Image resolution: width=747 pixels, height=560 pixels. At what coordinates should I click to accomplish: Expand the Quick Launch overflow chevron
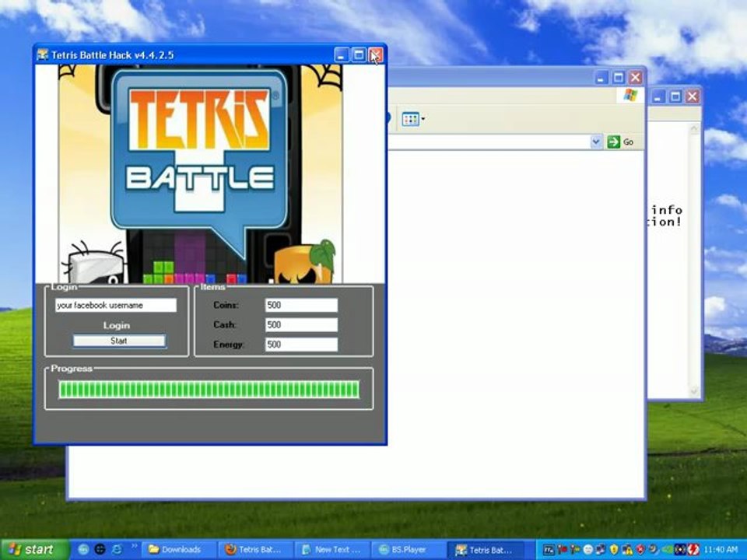pyautogui.click(x=135, y=546)
